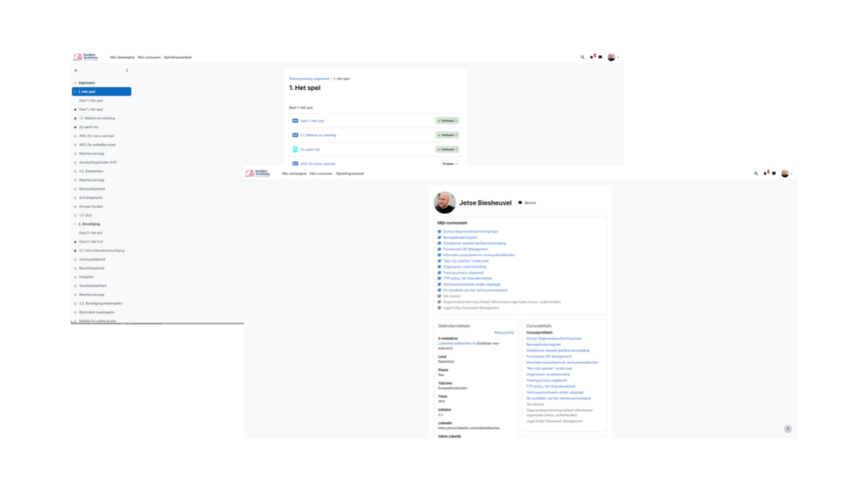This screenshot has height=488, width=868.
Task: Click the 'Wijzig profiel' link
Action: pos(504,332)
